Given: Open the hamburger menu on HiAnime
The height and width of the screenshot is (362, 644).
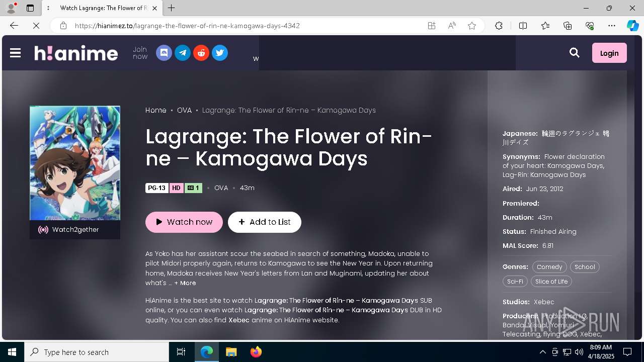Looking at the screenshot, I should (15, 53).
